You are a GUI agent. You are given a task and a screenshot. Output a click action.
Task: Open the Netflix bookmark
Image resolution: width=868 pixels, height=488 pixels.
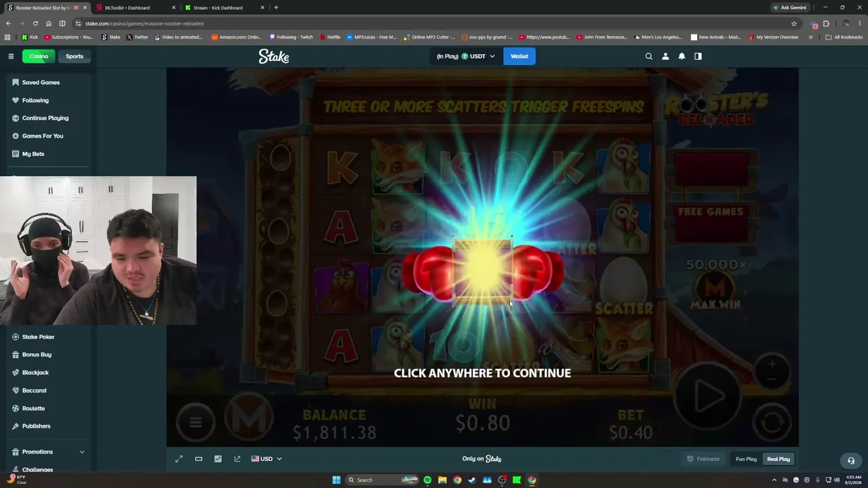point(330,37)
